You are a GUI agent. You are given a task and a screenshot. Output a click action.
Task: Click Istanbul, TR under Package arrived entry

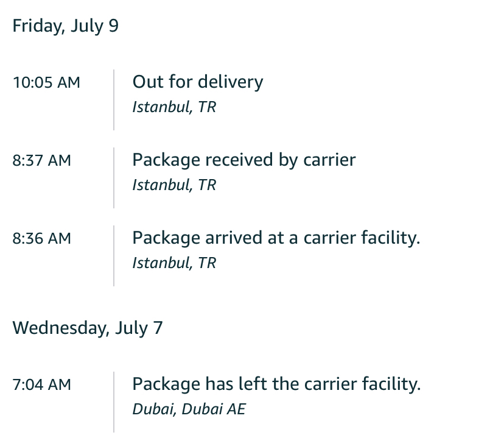(x=174, y=263)
